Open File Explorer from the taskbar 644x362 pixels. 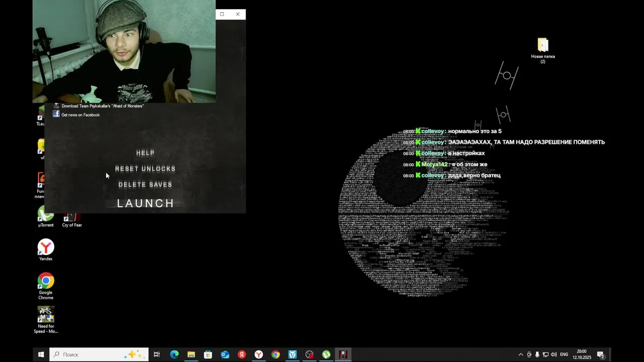191,354
